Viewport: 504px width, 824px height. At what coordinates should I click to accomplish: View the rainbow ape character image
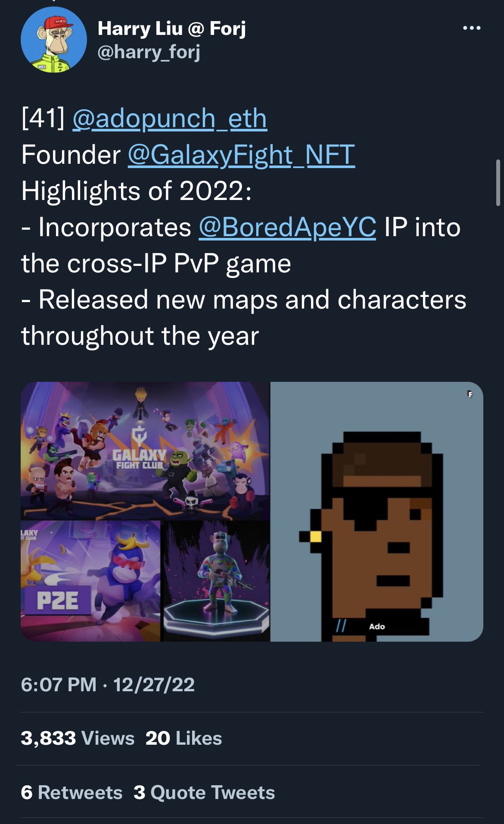216,581
